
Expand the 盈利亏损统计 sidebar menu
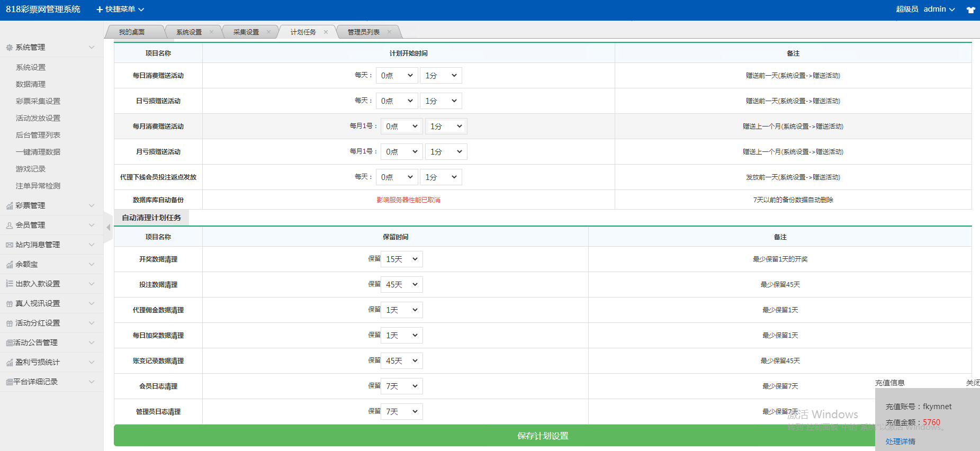pyautogui.click(x=51, y=363)
